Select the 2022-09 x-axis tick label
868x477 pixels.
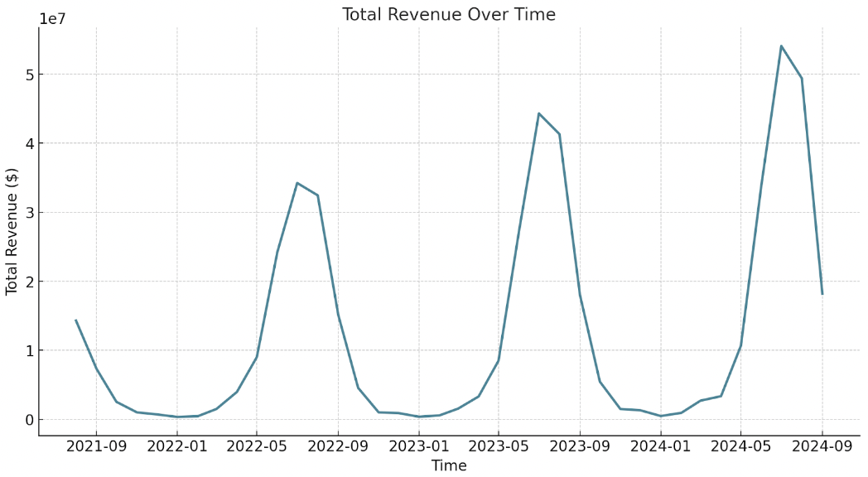coord(338,447)
